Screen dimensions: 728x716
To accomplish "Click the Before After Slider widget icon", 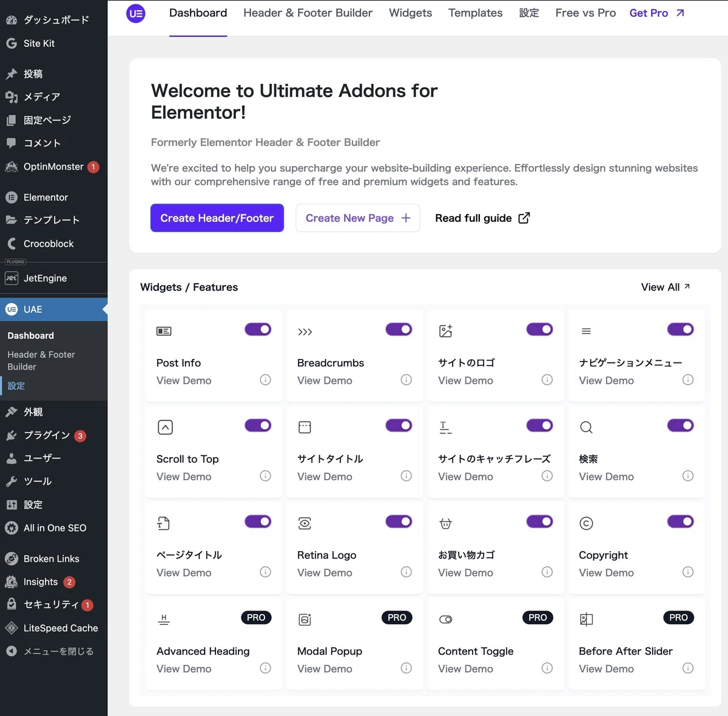I will (586, 620).
